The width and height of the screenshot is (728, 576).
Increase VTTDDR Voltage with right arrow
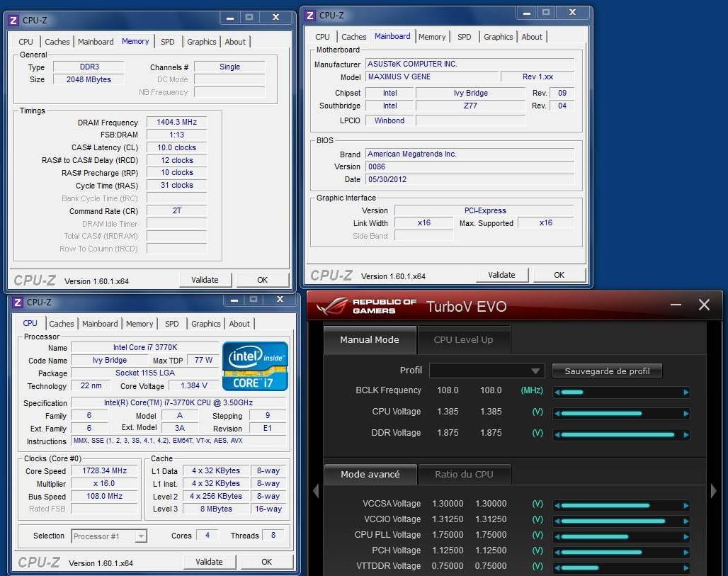pyautogui.click(x=686, y=568)
